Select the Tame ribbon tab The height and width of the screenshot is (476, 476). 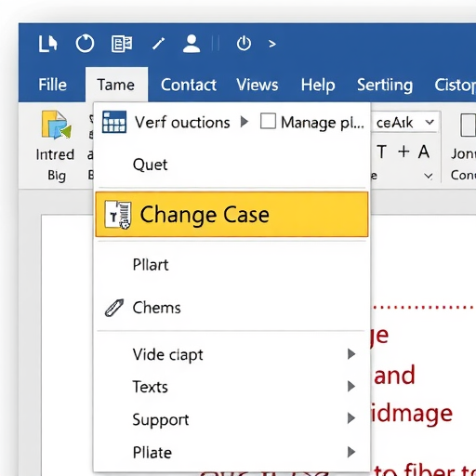(116, 85)
